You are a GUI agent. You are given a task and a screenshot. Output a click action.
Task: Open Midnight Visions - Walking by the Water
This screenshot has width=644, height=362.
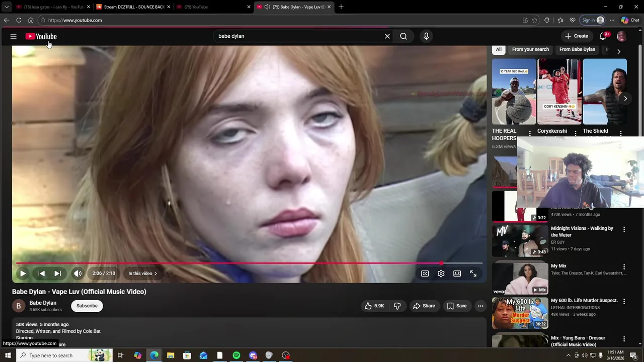[582, 231]
